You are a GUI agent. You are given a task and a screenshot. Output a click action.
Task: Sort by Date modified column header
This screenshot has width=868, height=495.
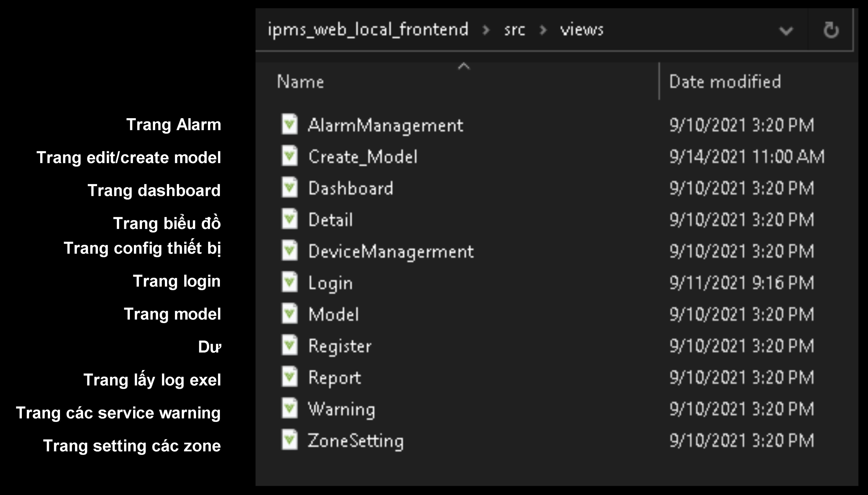pos(725,82)
